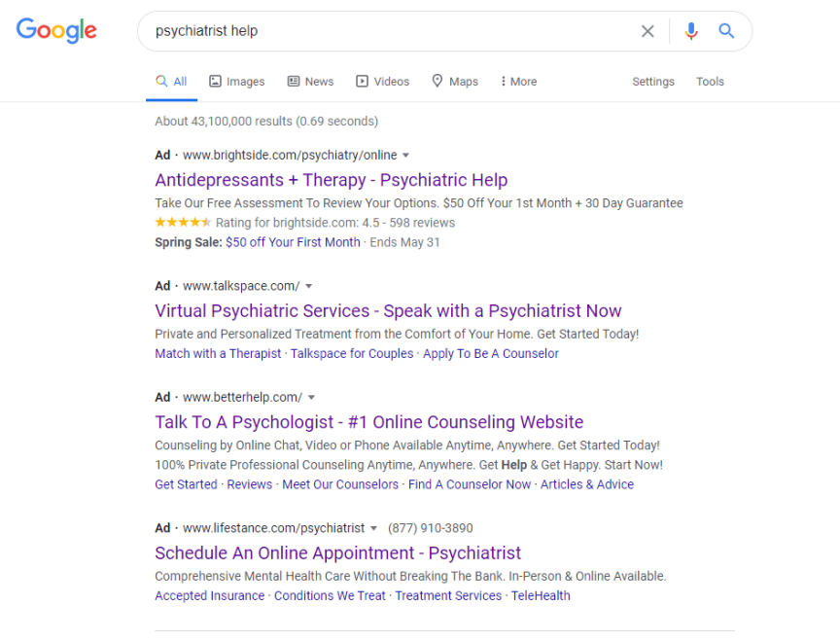Open $50 off Your First Month offer
This screenshot has height=641, width=840.
(x=293, y=242)
